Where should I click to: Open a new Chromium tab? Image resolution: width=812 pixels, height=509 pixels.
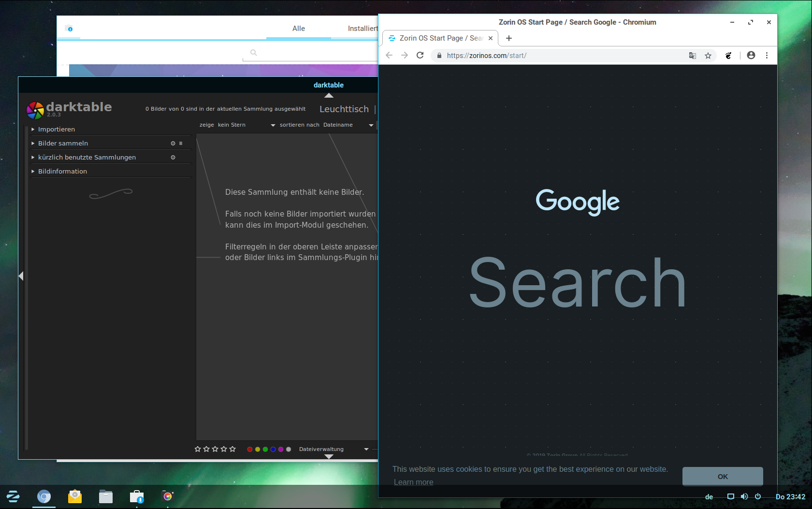[508, 38]
